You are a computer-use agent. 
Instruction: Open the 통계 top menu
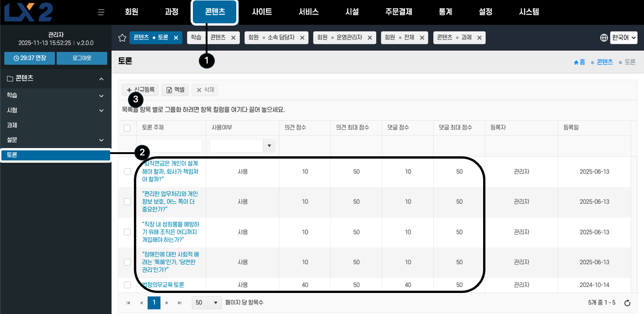click(445, 12)
